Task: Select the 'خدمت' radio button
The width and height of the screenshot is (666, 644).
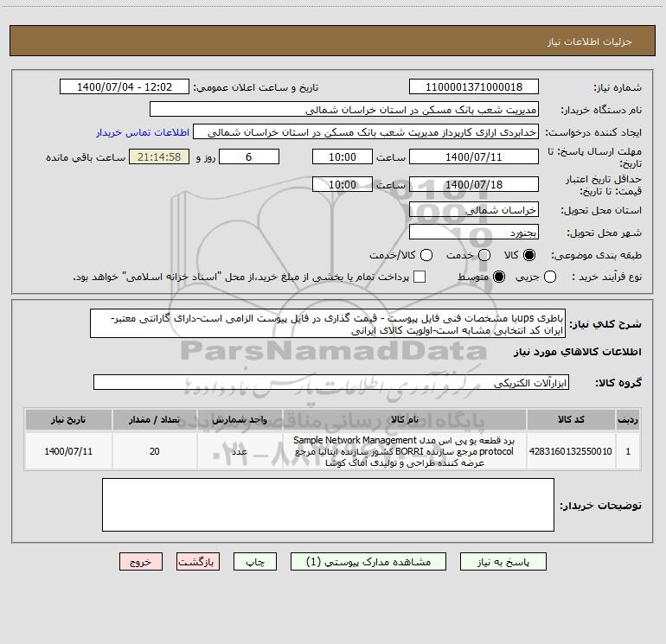Action: coord(484,255)
